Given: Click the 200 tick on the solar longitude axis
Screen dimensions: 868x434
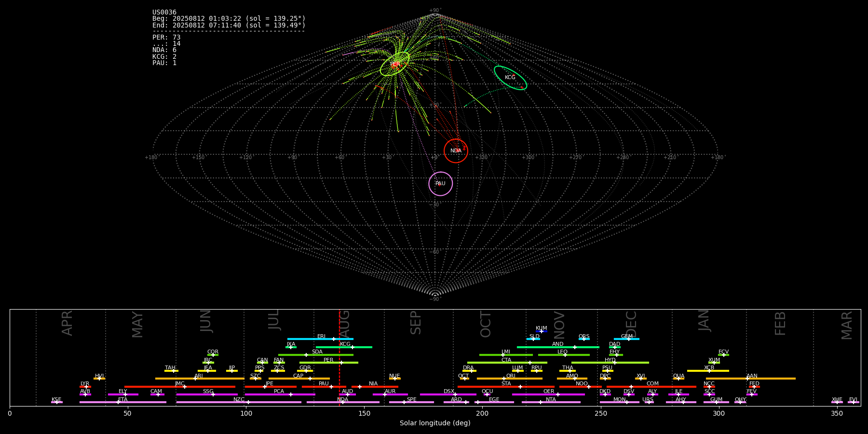Looking at the screenshot, I should [x=482, y=413].
